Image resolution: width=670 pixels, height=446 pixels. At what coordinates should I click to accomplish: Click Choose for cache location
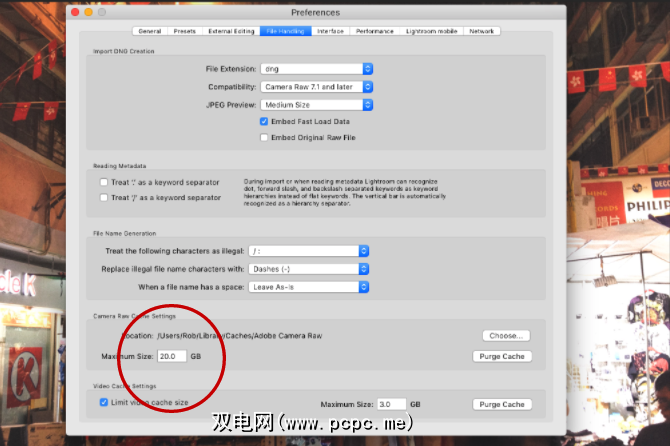click(506, 336)
